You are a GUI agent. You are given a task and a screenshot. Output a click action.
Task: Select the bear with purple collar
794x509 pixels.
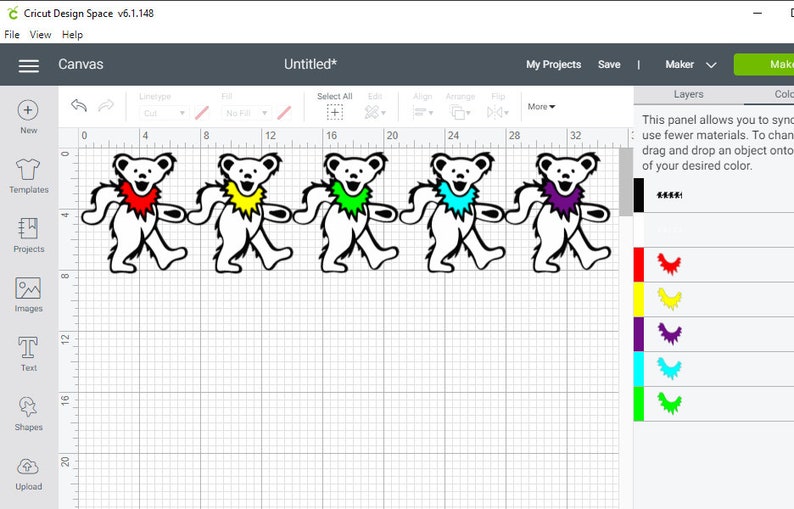click(x=559, y=213)
